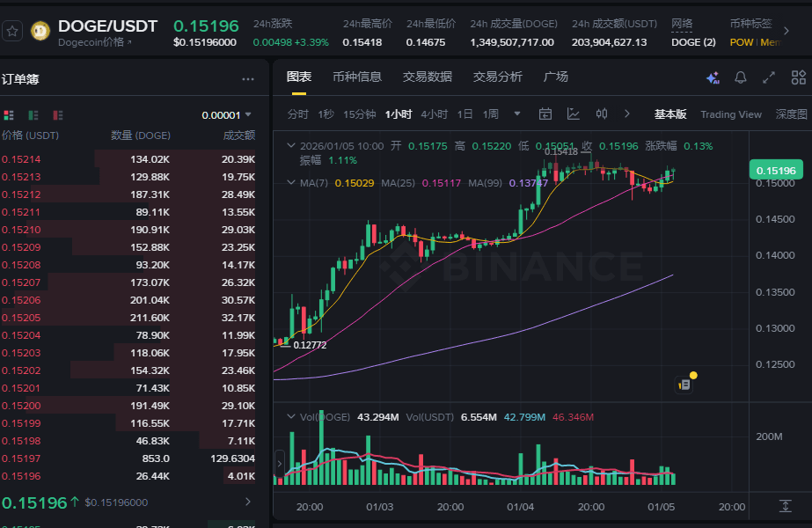This screenshot has height=528, width=812.
Task: Expand chart to fullscreen
Action: click(769, 77)
